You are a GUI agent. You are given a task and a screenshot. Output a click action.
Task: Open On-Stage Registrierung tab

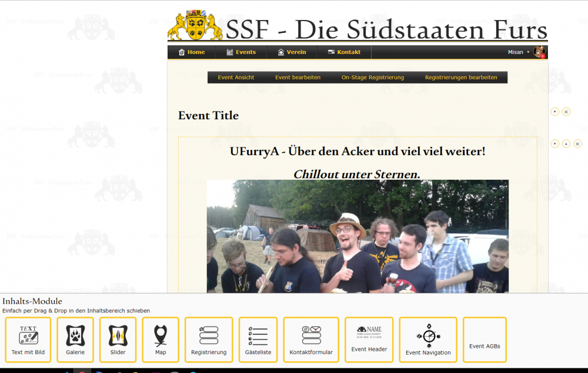click(x=373, y=78)
